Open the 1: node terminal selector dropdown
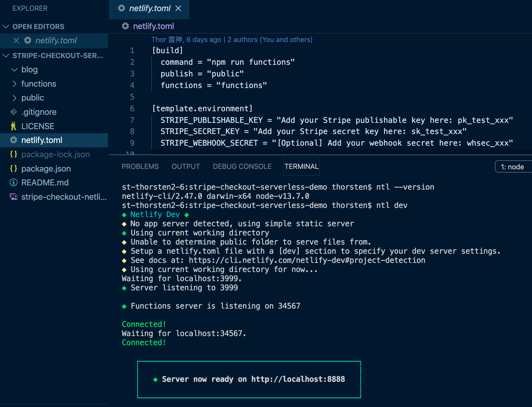The width and height of the screenshot is (532, 407). tap(513, 167)
